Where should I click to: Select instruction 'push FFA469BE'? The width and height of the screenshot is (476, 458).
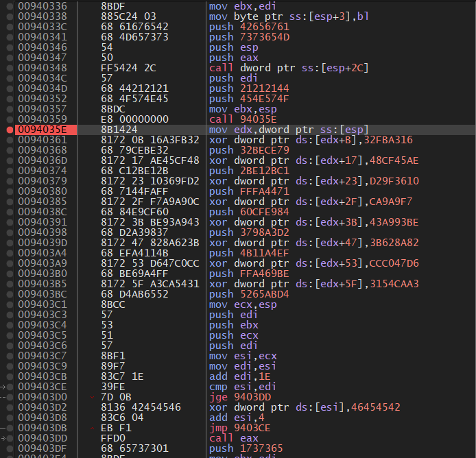pyautogui.click(x=249, y=274)
